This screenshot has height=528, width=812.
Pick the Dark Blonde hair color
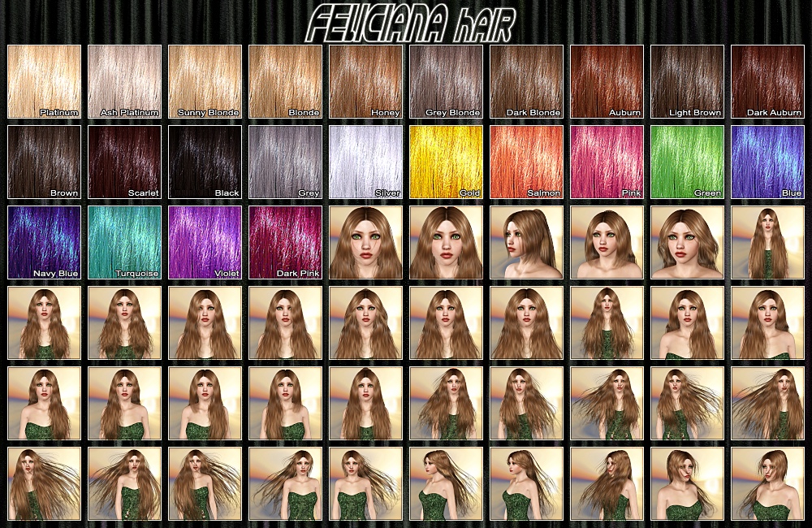click(526, 81)
